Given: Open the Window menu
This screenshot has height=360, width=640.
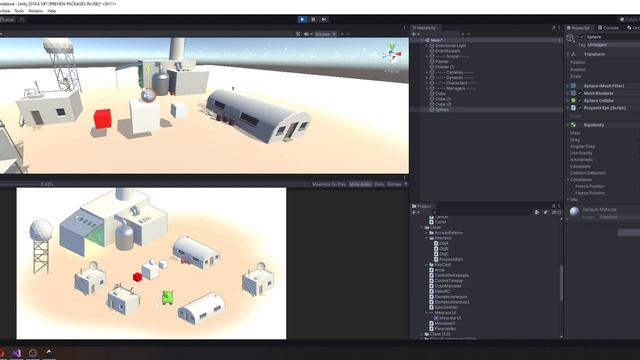Looking at the screenshot, I should click(x=36, y=11).
